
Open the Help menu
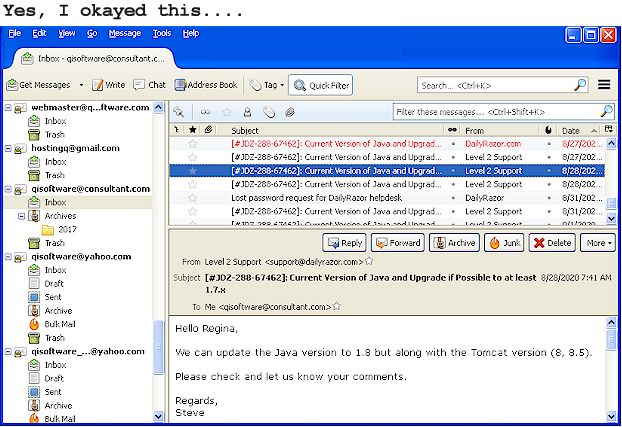point(191,33)
